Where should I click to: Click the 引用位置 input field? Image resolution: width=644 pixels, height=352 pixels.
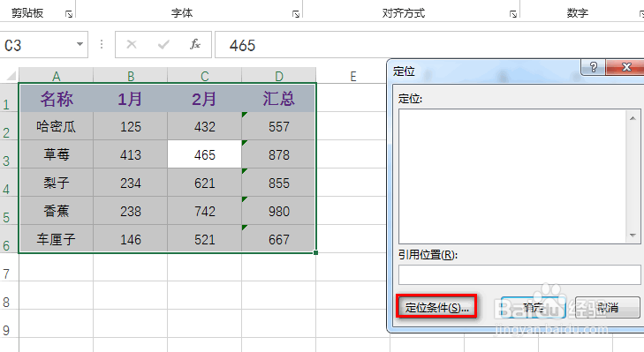(519, 274)
